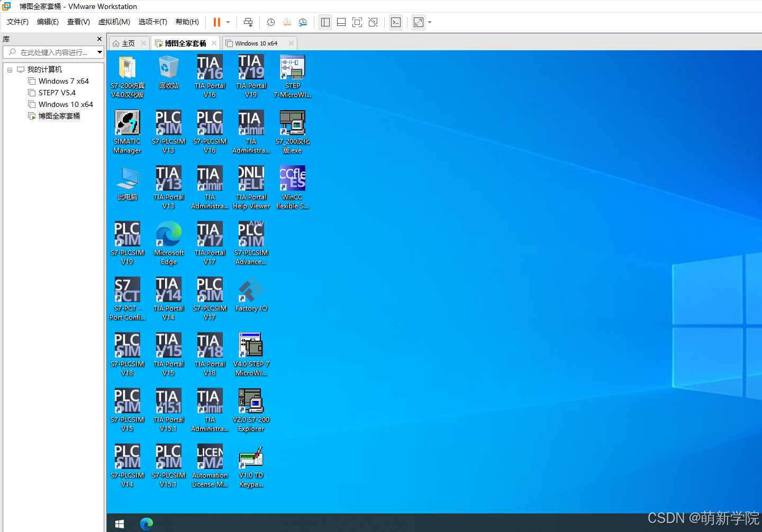Select the TIA Portal V17 shortcut
Screen dimensions: 762x532
(x=210, y=244)
